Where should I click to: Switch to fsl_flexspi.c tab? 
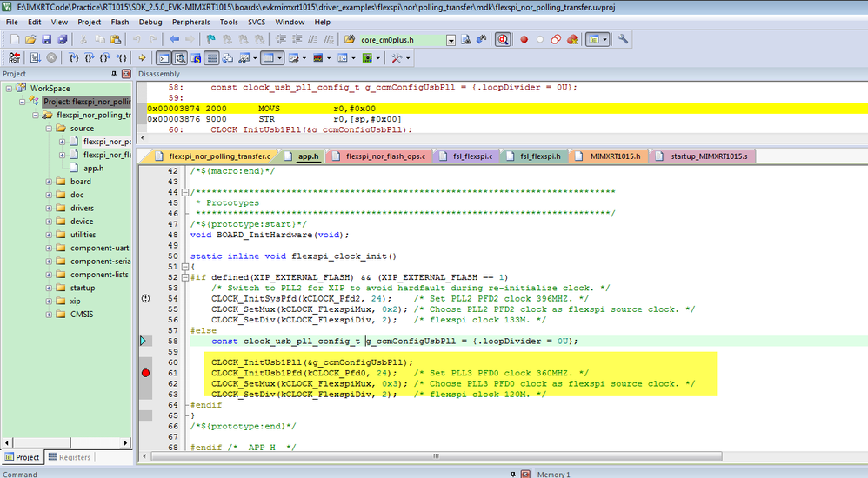pos(467,156)
